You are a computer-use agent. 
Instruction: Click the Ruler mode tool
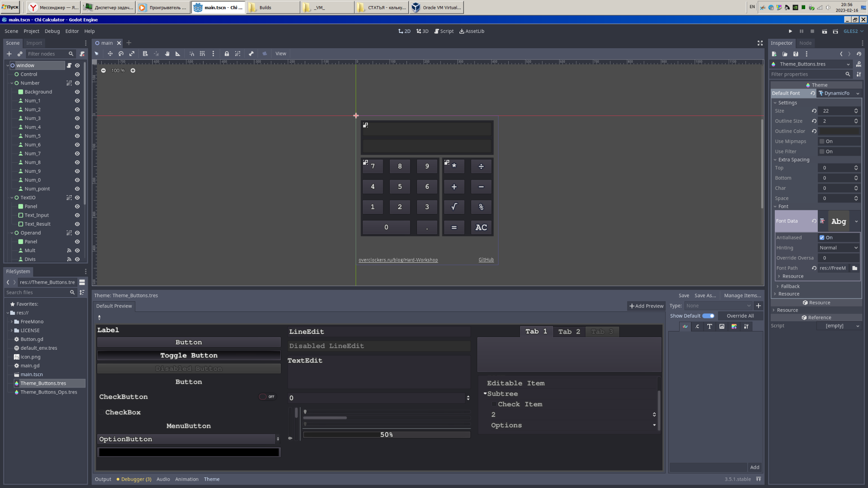tap(178, 54)
